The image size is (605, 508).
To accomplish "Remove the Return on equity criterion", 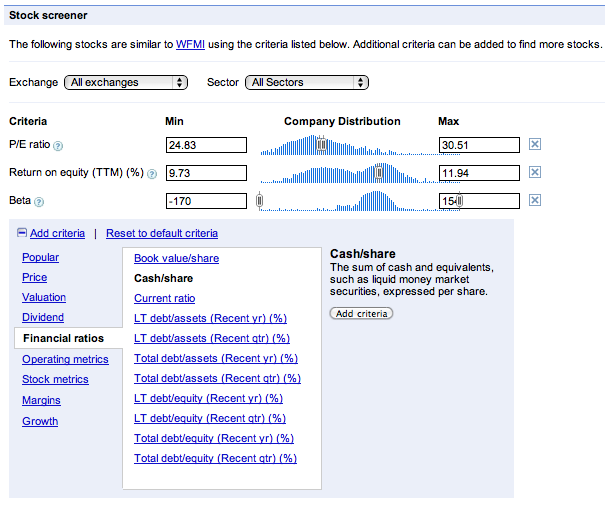I will pos(534,172).
